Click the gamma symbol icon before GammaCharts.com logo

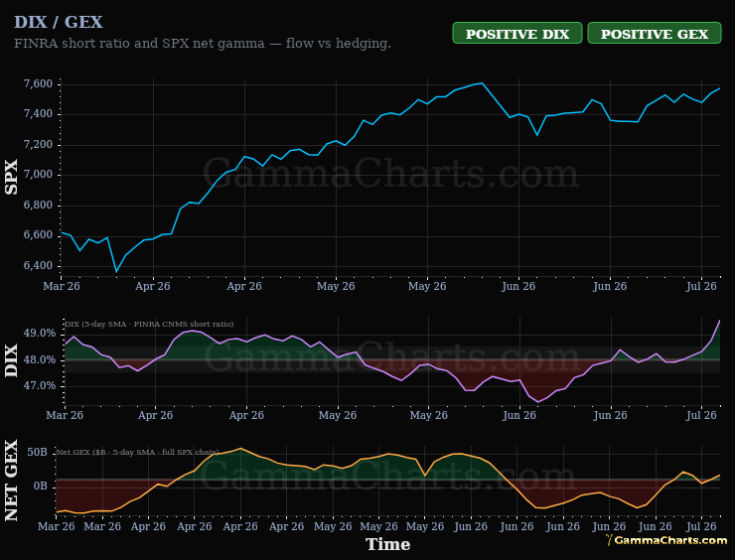[609, 540]
